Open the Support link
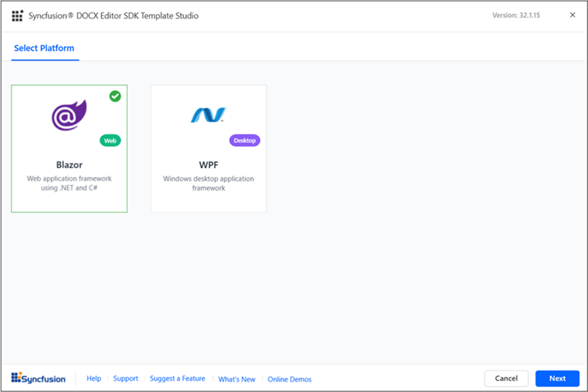 tap(125, 379)
